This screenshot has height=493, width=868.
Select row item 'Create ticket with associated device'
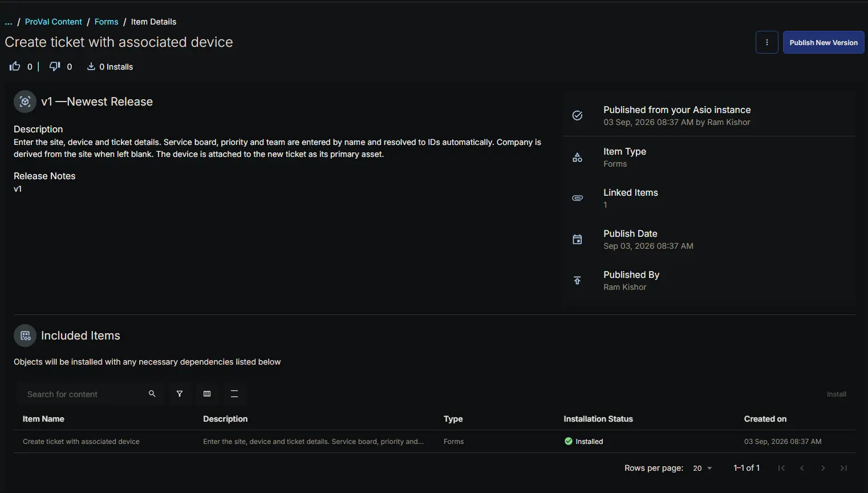[81, 442]
